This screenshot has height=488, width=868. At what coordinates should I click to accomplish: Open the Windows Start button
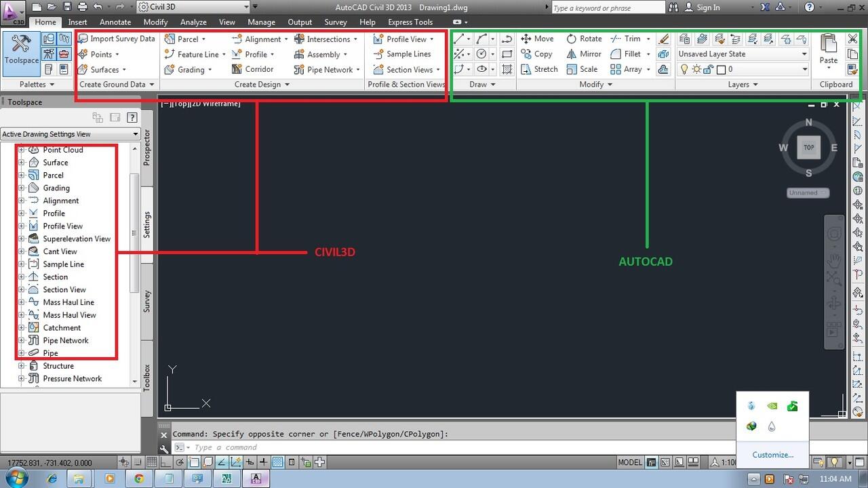(16, 478)
